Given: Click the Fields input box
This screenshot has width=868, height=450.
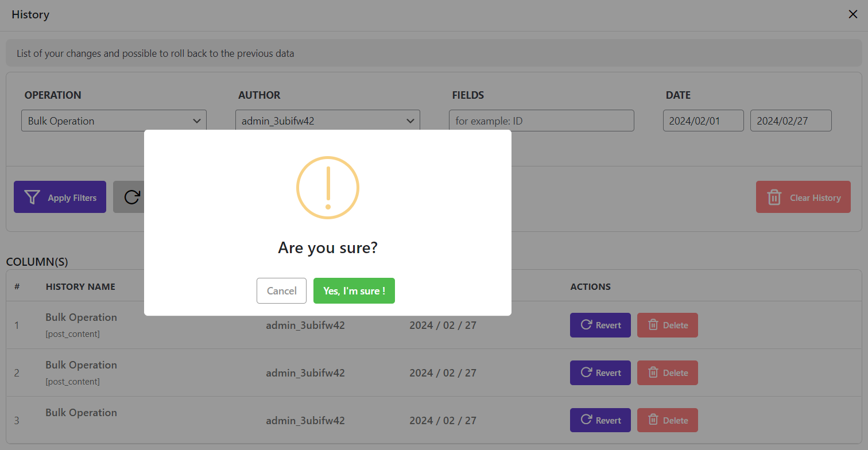Looking at the screenshot, I should 541,121.
